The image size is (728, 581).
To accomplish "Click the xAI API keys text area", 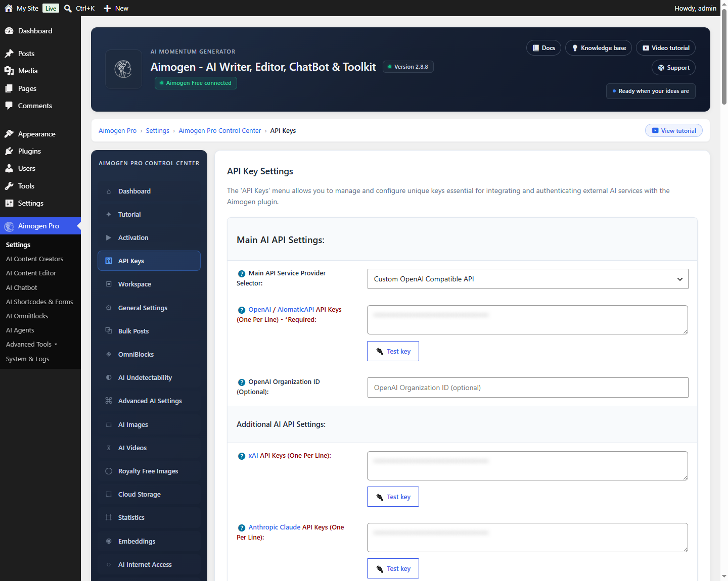I will click(527, 466).
